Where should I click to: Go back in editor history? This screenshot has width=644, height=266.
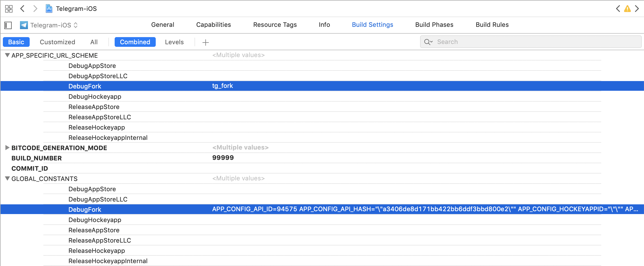coord(23,9)
